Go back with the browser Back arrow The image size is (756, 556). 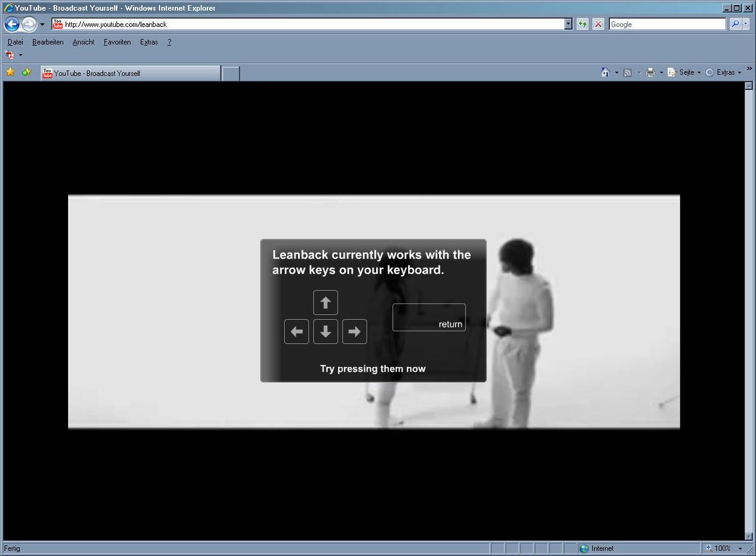pyautogui.click(x=12, y=25)
